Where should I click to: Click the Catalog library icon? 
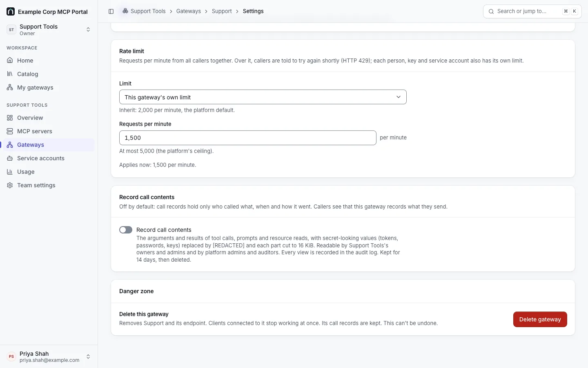pyautogui.click(x=10, y=74)
